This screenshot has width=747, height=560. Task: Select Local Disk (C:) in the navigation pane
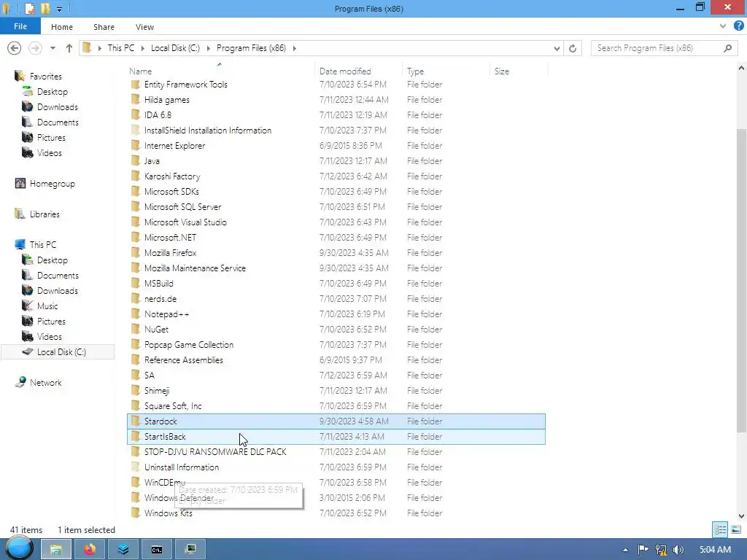[61, 352]
